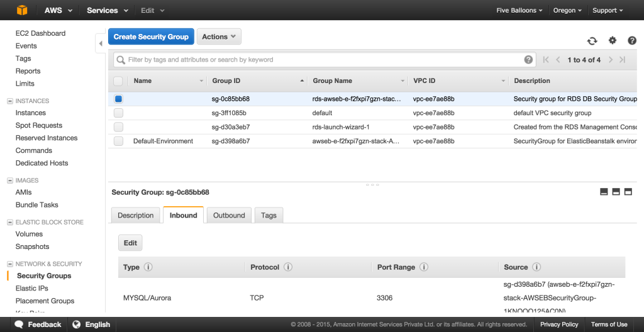Screen dimensions: 644x332
Task: Uncheck the sg-0c85bb68 row checkbox
Action: pos(118,99)
